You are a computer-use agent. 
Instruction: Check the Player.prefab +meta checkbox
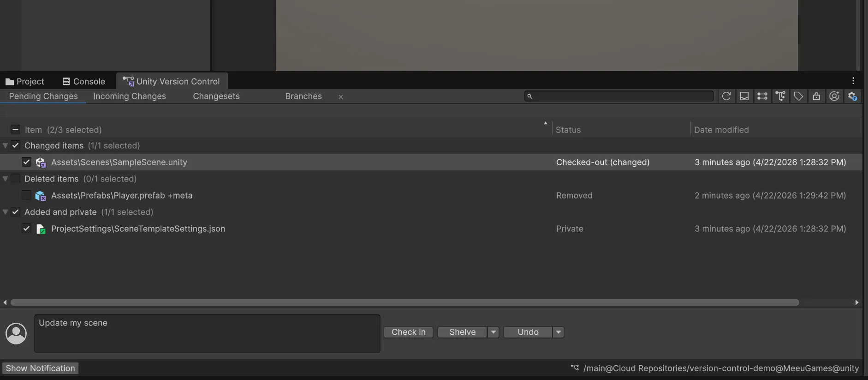click(26, 195)
